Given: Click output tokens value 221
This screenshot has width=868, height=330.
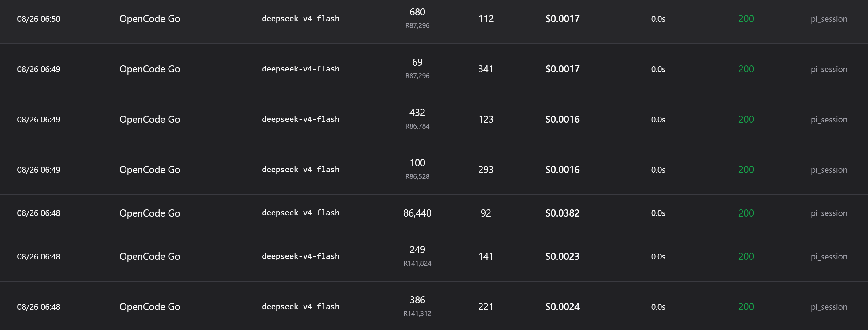Looking at the screenshot, I should pos(486,306).
